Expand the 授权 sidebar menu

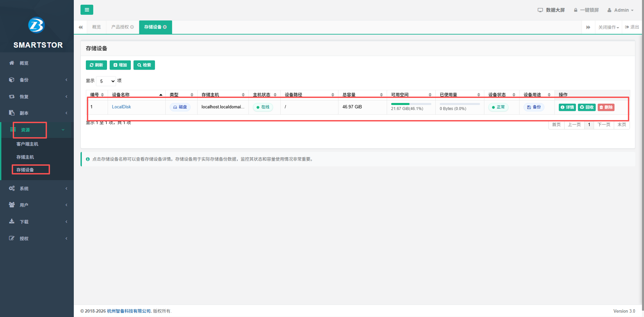tap(37, 239)
